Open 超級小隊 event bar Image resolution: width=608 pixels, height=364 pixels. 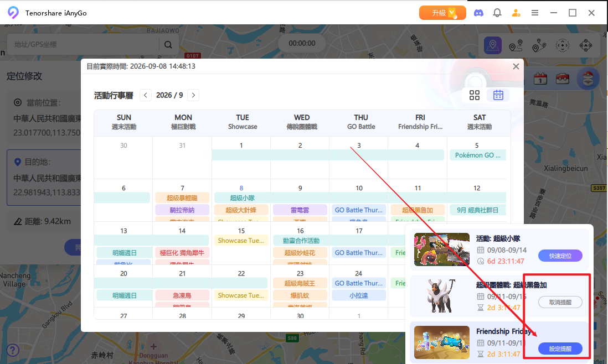(x=360, y=198)
